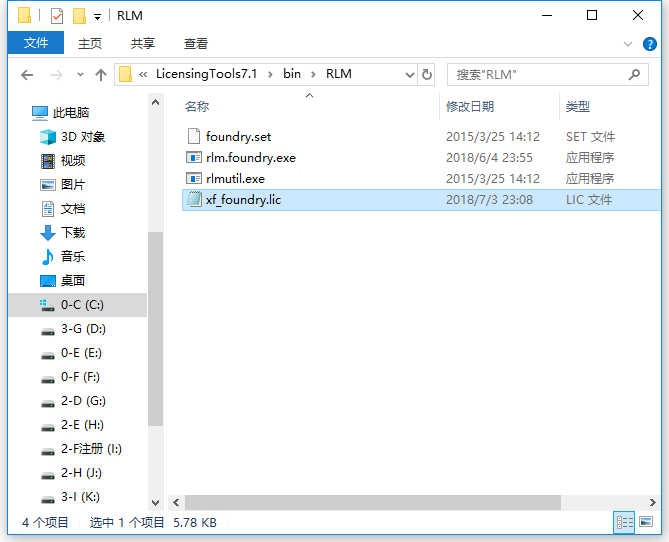Refresh the RLM folder view
This screenshot has height=542, width=669.
pyautogui.click(x=426, y=75)
